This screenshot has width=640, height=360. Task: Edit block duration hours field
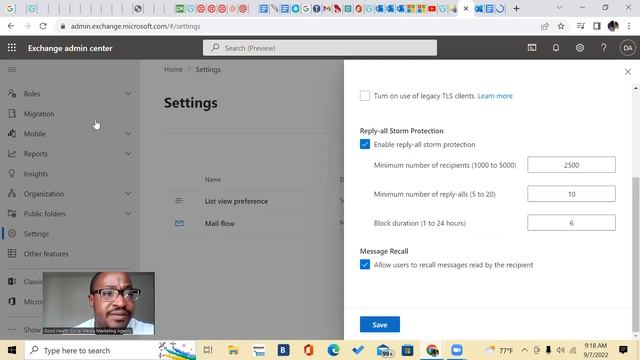point(571,223)
